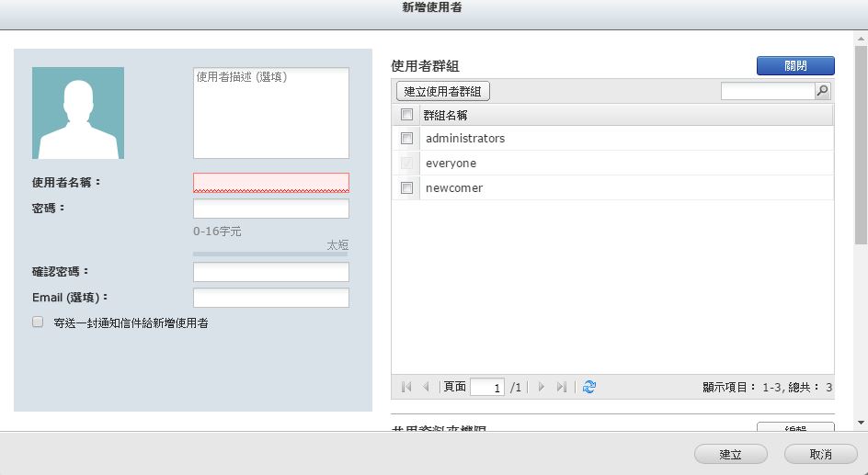Toggle the select-all groups header checkbox
Viewport: 868px width, 475px height.
click(406, 115)
